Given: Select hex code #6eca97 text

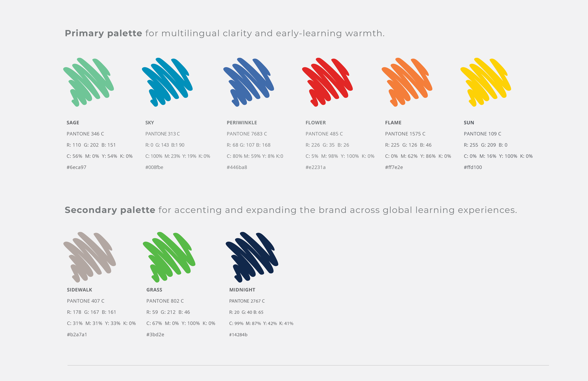Looking at the screenshot, I should [x=76, y=167].
